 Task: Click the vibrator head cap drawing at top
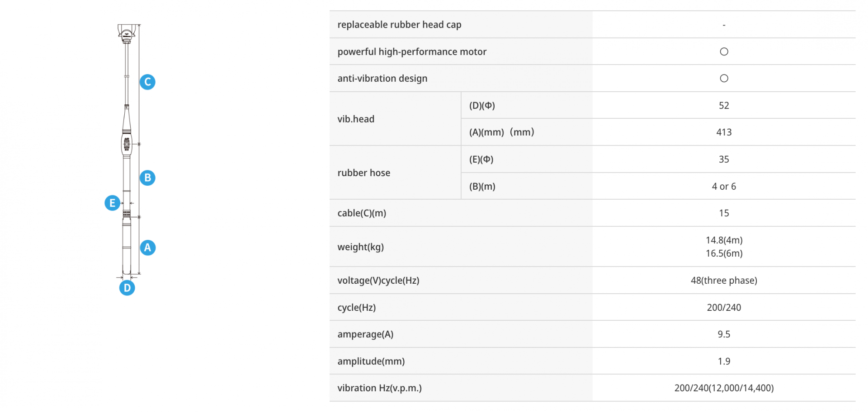(127, 33)
